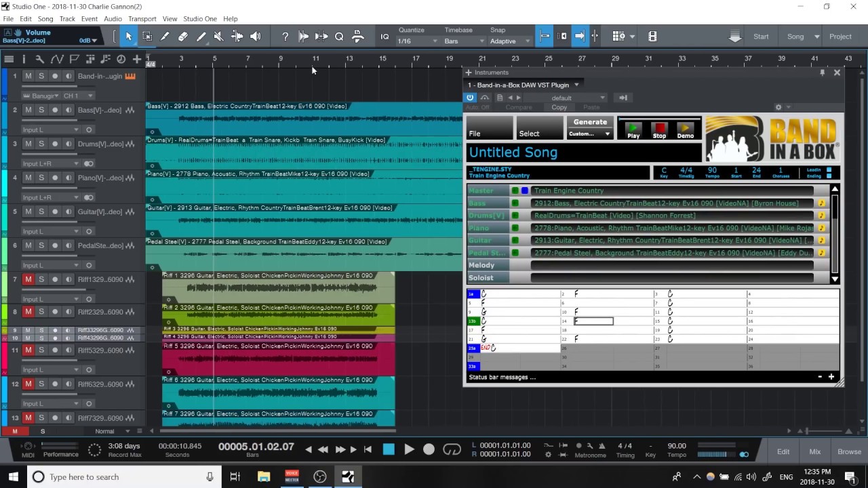Open File Explorer from taskbar
Viewport: 868px width, 488px height.
pos(263,477)
